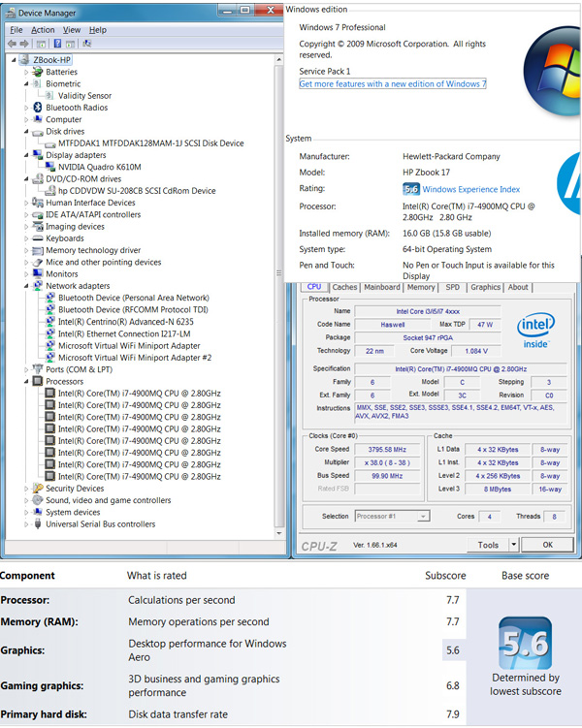Click the Security Devices key icon
Screen dimensions: 582x728
38,489
